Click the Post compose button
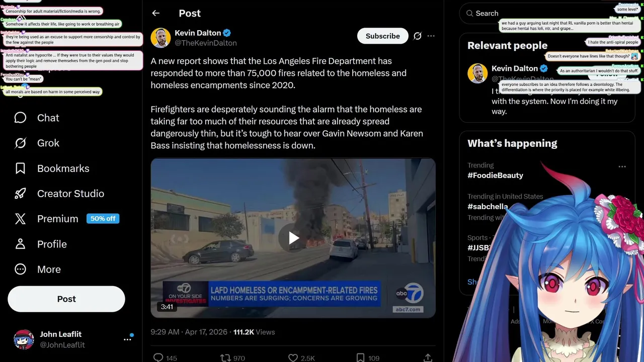 (x=66, y=299)
